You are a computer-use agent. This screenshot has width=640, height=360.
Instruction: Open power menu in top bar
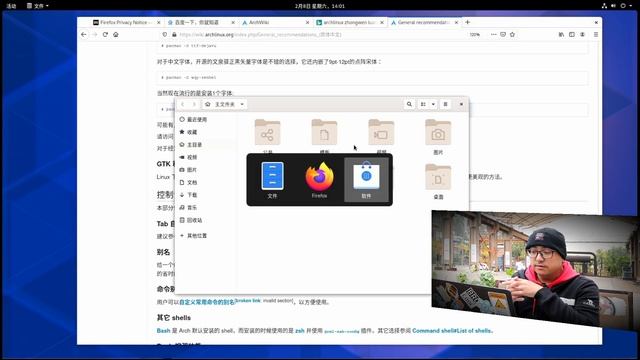[623, 6]
